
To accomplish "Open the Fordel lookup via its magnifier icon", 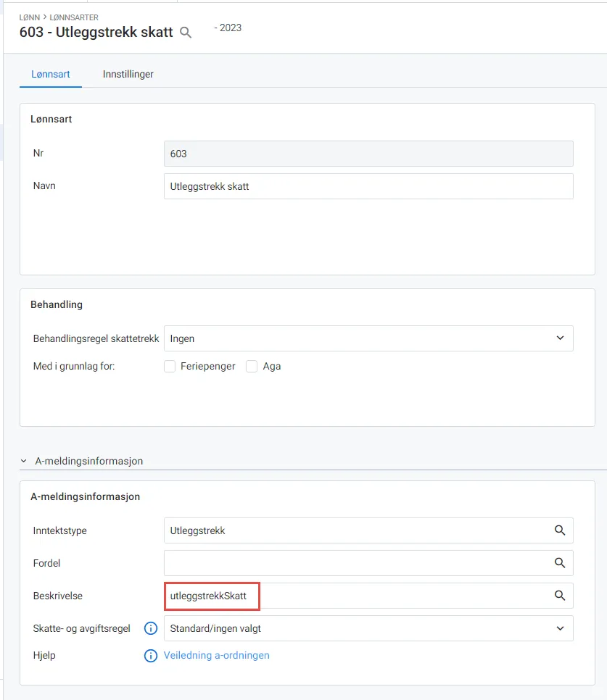I will click(559, 563).
